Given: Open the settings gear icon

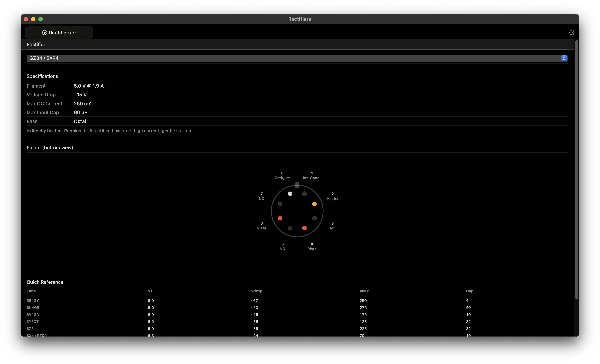Looking at the screenshot, I should pyautogui.click(x=572, y=33).
